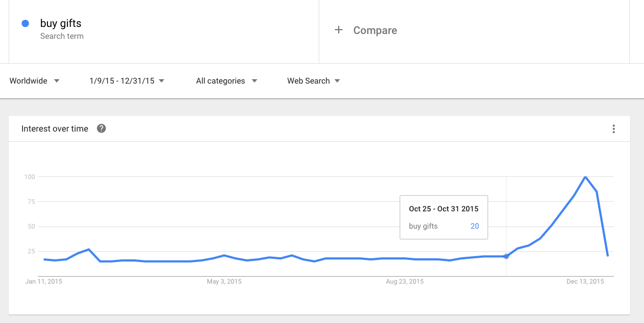
Task: Select the Oct 25 - Oct 31 data point
Action: [x=506, y=256]
